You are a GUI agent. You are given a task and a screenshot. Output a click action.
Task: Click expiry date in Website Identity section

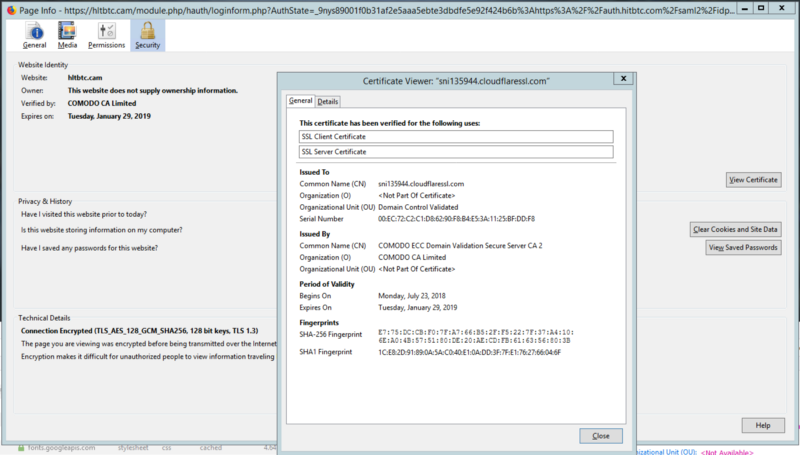(x=109, y=116)
